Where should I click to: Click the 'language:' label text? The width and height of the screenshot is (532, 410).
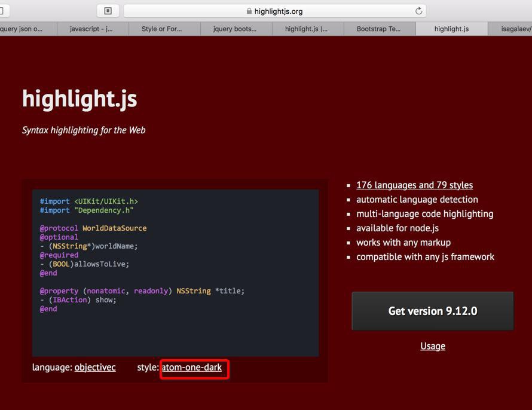tap(52, 368)
